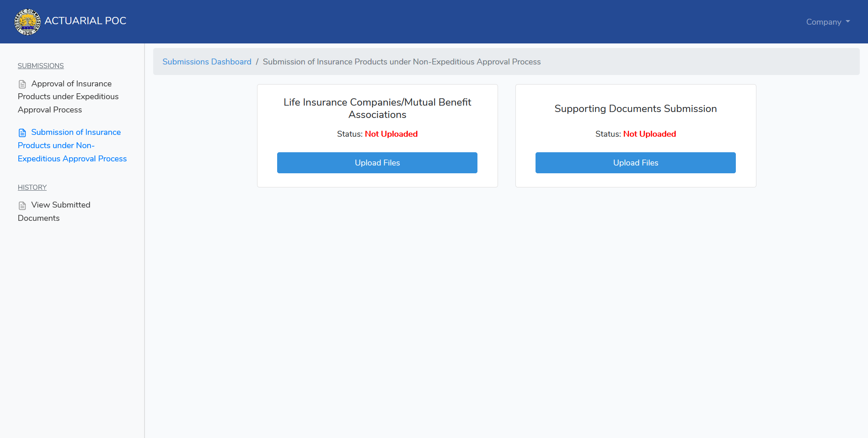The width and height of the screenshot is (868, 438).
Task: Click the SUBMISSIONS section heading
Action: point(41,66)
